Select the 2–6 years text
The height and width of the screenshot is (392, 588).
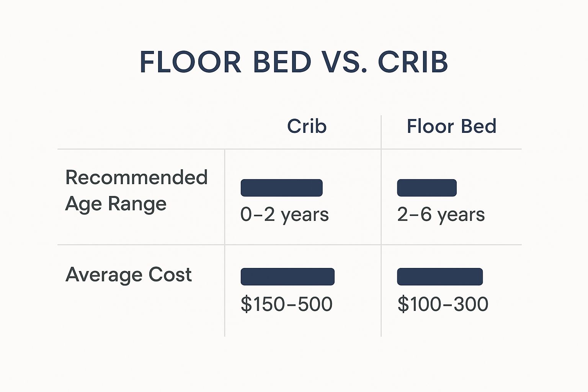441,215
